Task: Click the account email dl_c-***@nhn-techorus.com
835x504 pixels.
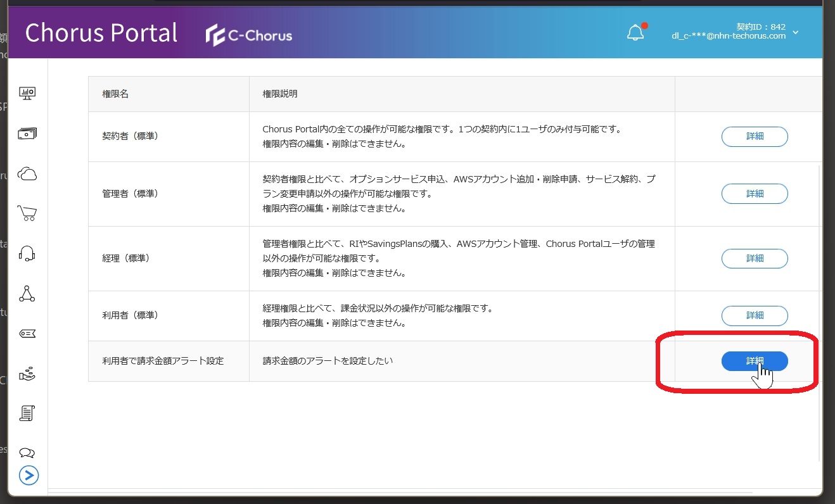Action: [729, 36]
